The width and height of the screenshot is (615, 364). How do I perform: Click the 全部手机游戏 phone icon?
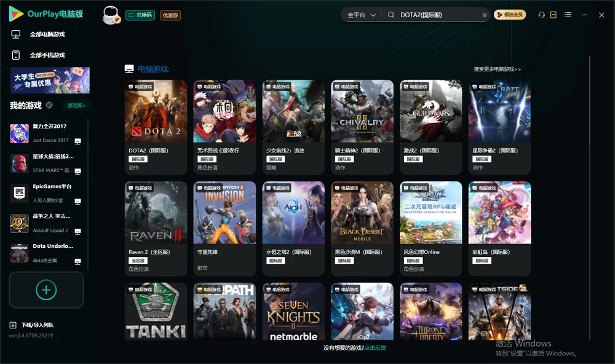point(16,55)
